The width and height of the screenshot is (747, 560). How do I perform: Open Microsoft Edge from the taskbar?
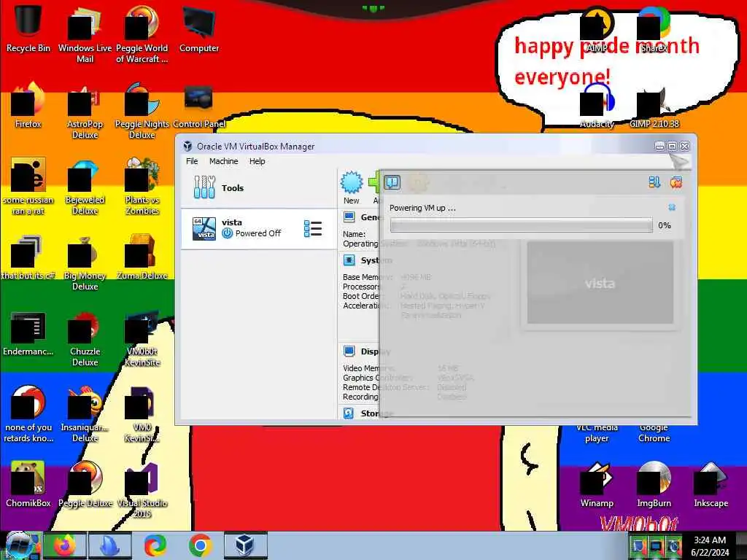pyautogui.click(x=155, y=545)
